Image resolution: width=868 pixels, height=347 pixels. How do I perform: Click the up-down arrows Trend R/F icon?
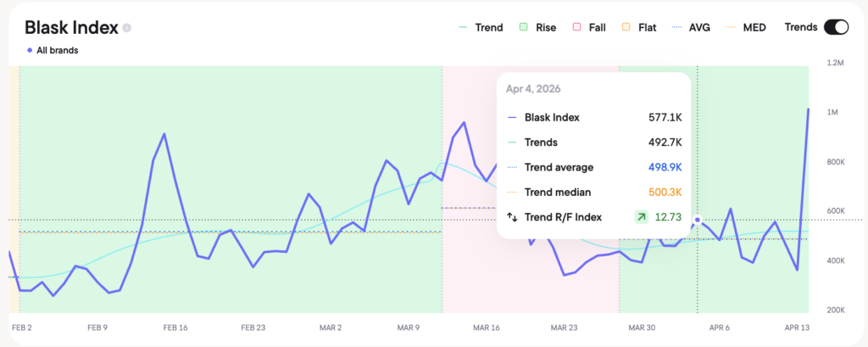(511, 217)
